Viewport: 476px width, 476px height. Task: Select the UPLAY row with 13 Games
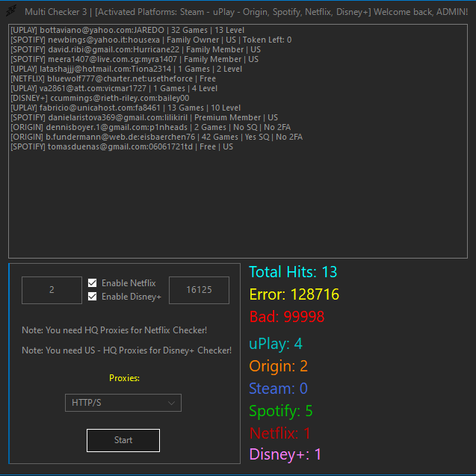pos(126,108)
